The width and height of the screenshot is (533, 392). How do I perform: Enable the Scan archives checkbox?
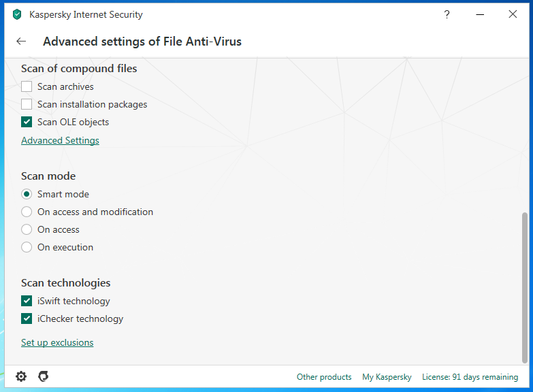coord(27,86)
